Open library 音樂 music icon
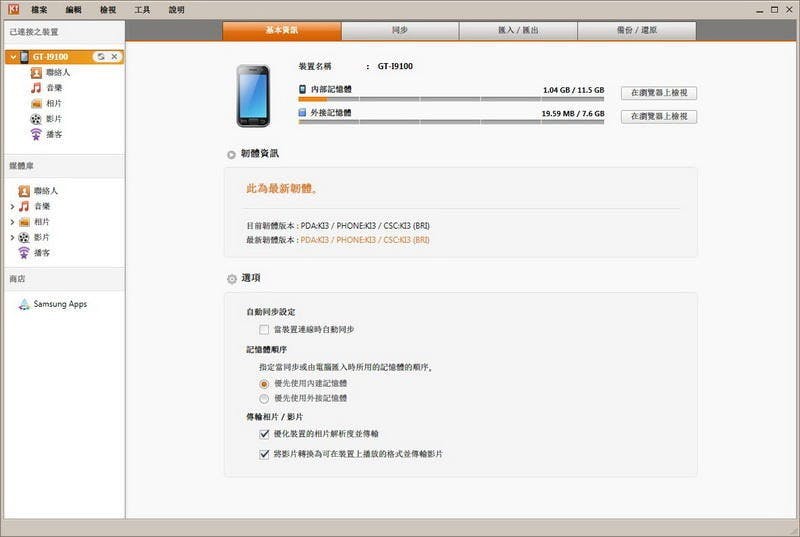The height and width of the screenshot is (537, 800). 24,207
